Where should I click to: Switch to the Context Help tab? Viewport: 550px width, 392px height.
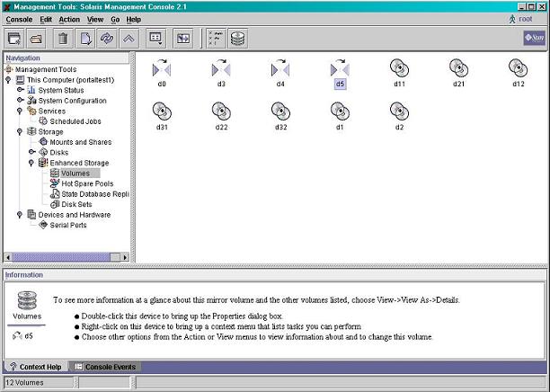pos(35,367)
